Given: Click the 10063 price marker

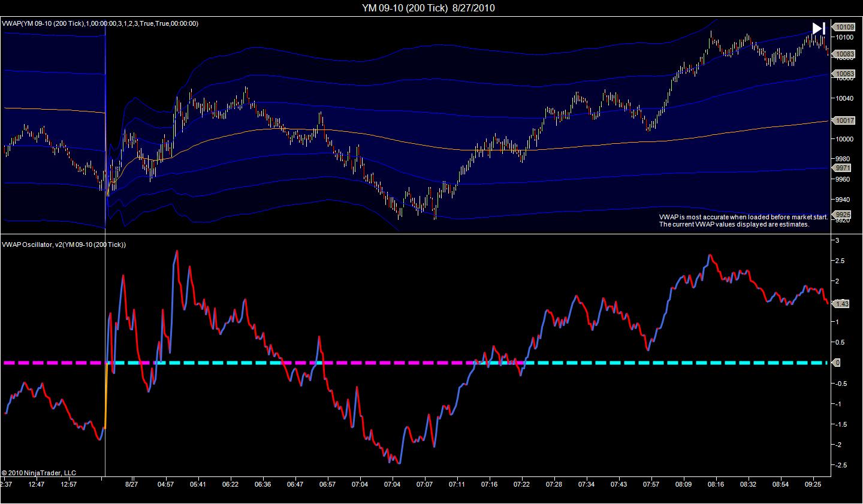Looking at the screenshot, I should tap(845, 74).
